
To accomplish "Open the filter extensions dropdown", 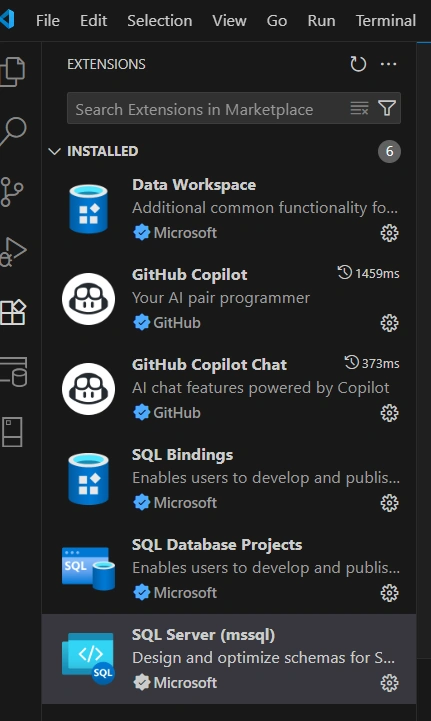I will 387,109.
